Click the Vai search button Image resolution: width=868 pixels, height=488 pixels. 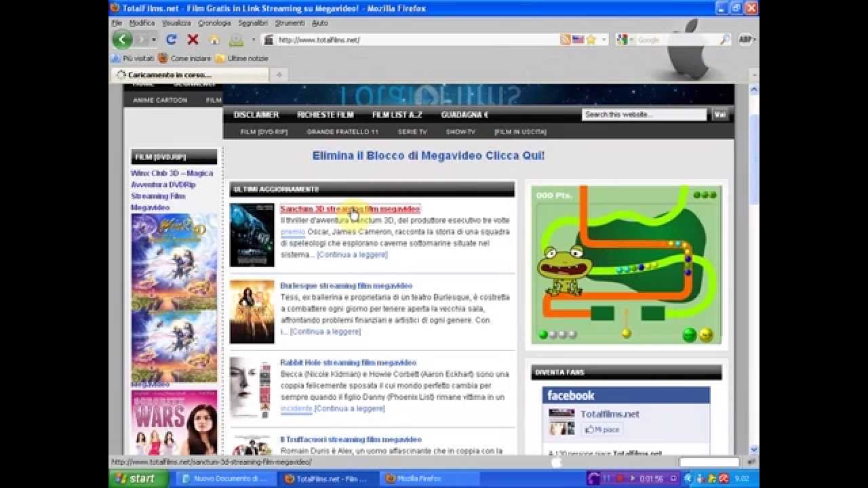[x=719, y=115]
